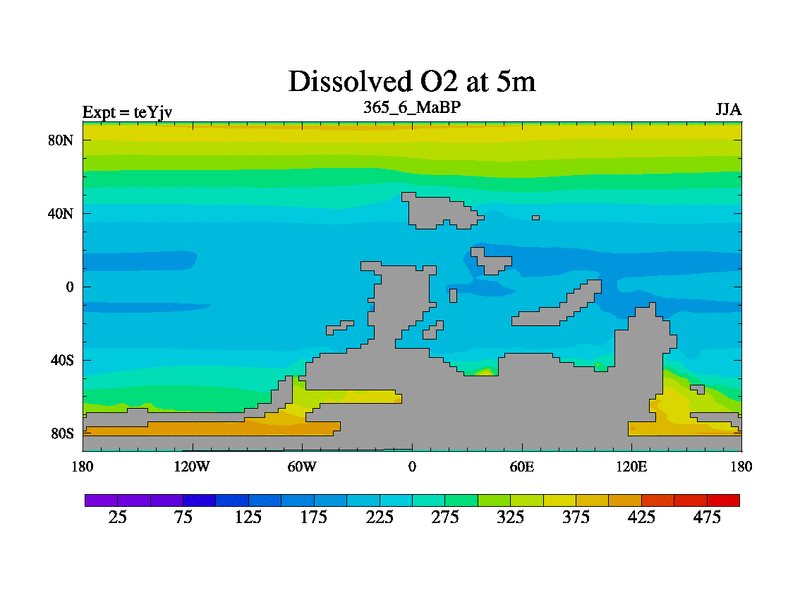The image size is (800, 600).
Task: Select the "Expt = teYjv" experiment label
Action: (x=127, y=111)
